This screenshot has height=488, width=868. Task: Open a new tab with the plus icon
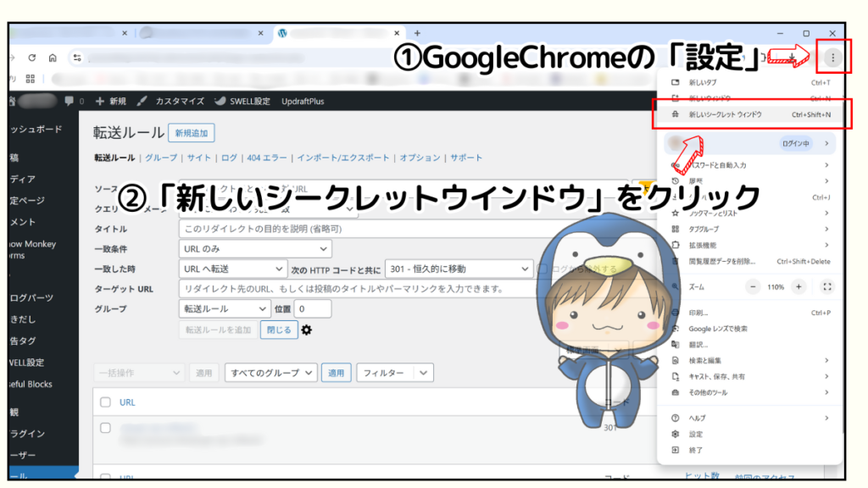coord(417,33)
